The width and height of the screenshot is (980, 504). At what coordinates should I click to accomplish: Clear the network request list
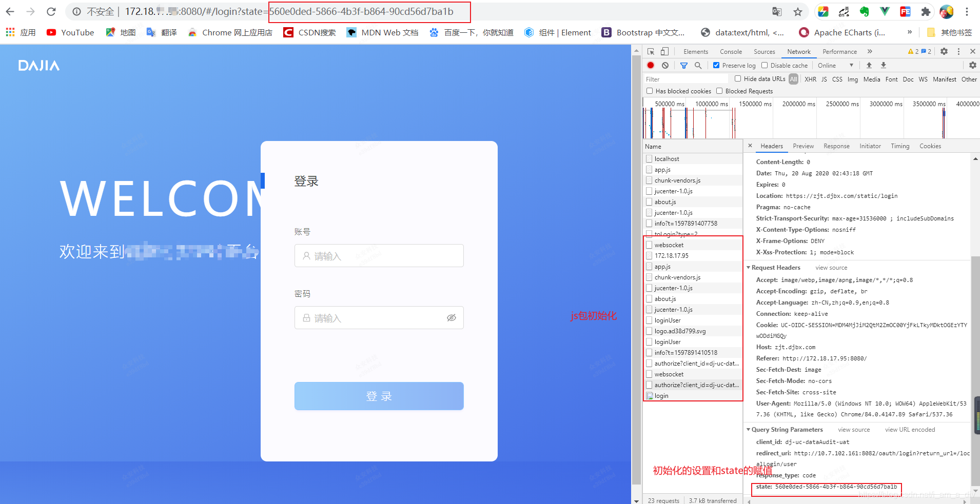(x=665, y=65)
